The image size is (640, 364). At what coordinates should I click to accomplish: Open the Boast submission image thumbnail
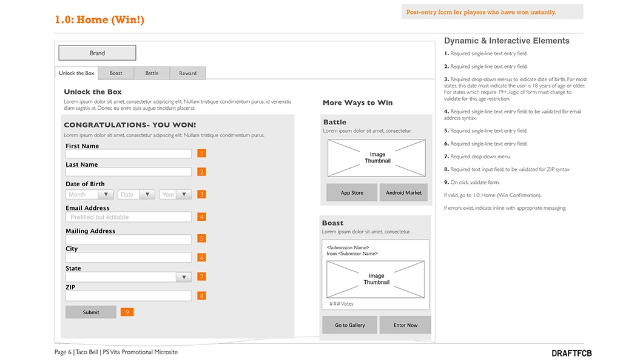pyautogui.click(x=376, y=279)
